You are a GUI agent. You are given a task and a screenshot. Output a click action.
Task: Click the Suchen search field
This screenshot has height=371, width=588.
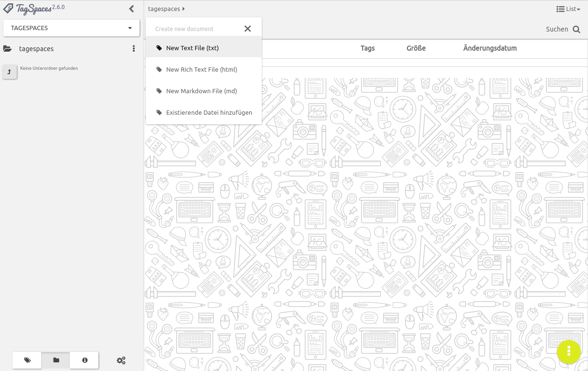557,29
